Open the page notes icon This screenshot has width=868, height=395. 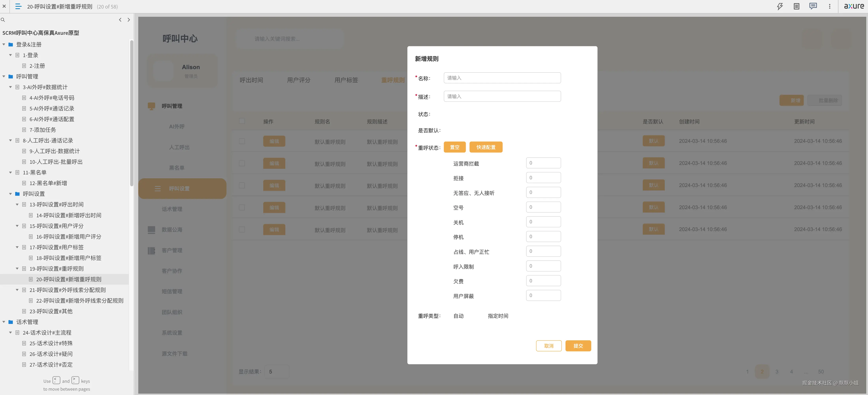tap(796, 6)
